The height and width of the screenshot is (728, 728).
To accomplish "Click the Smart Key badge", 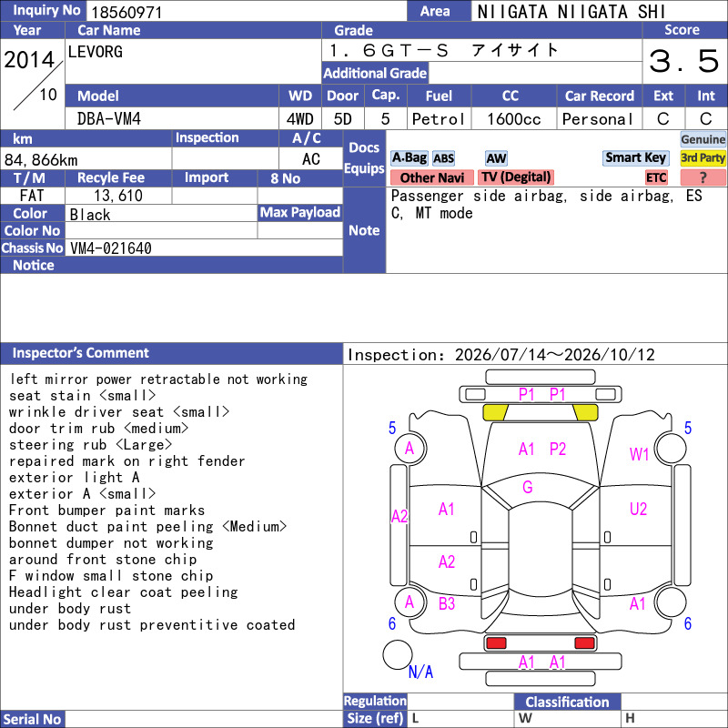I will tap(635, 157).
